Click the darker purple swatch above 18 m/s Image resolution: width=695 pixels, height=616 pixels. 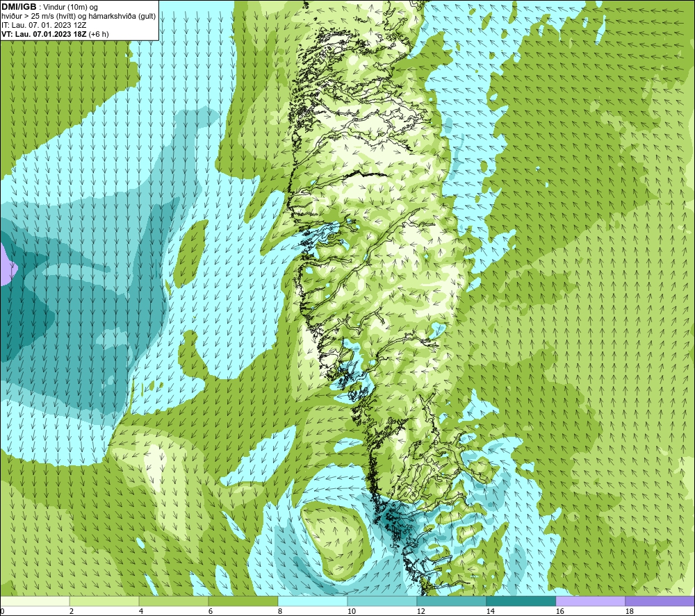point(660,601)
